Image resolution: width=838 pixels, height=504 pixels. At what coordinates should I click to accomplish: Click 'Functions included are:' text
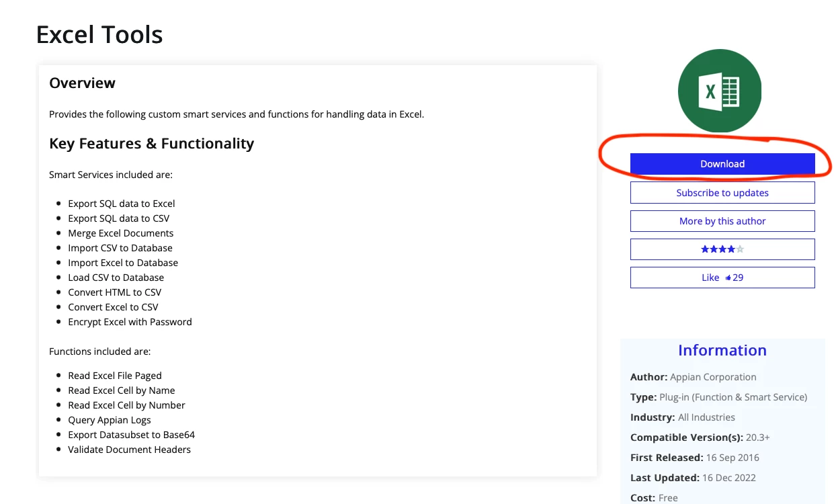point(100,351)
